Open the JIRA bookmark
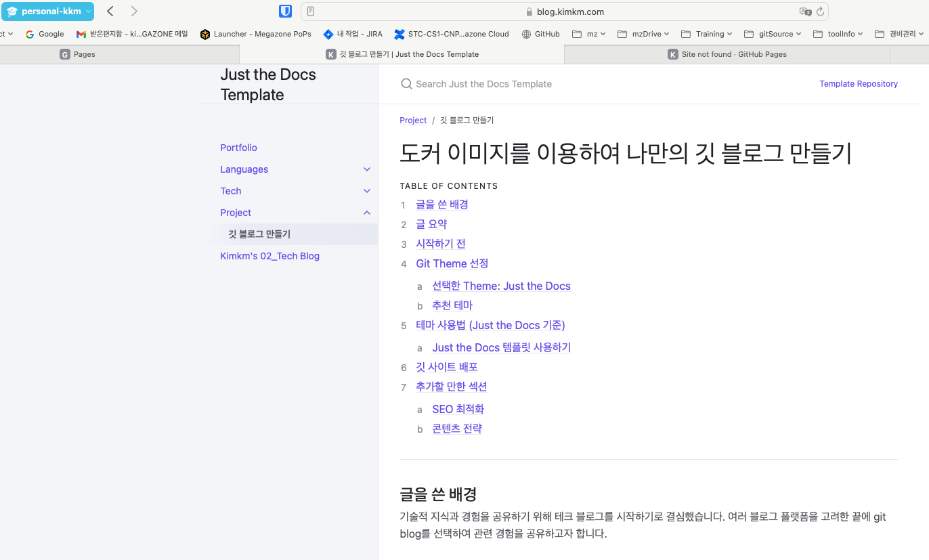929x560 pixels. (353, 34)
